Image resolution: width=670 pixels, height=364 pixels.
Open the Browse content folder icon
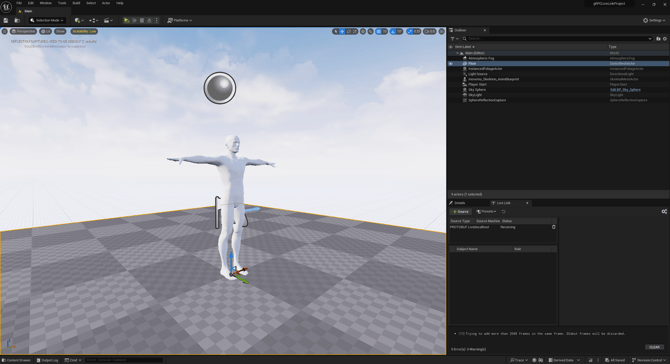tap(17, 21)
